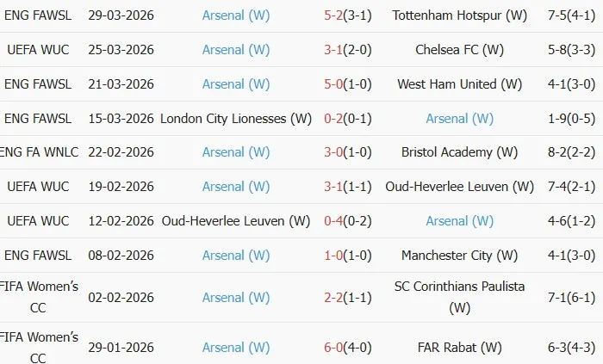Select the 25-03-2026 match date cell
The image size is (603, 364).
(x=121, y=50)
